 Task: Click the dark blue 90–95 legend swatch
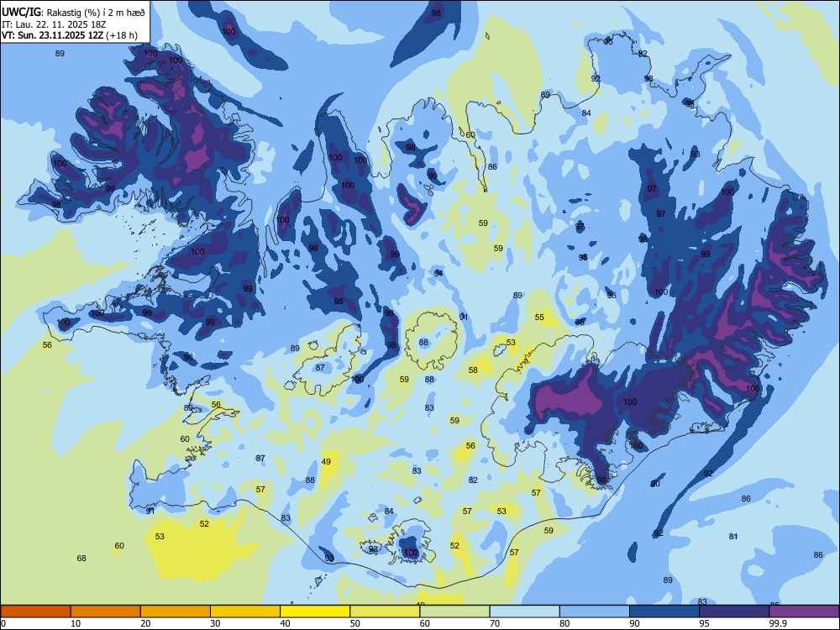coord(664,612)
